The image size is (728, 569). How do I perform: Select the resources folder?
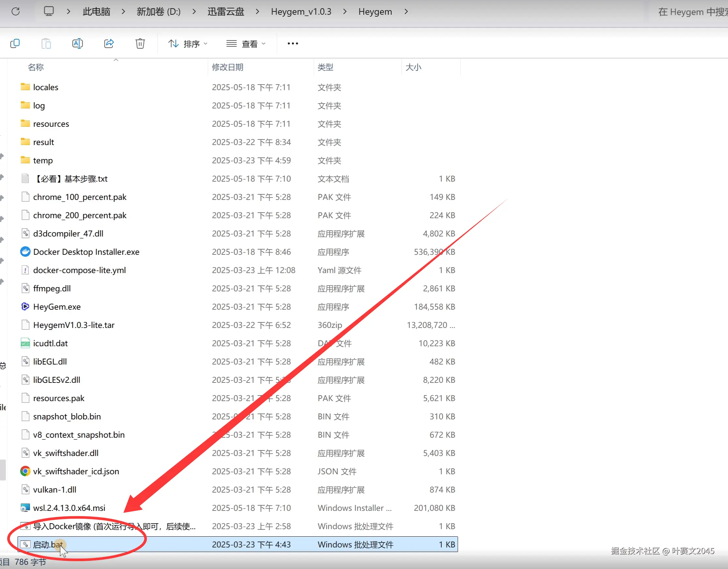click(51, 124)
